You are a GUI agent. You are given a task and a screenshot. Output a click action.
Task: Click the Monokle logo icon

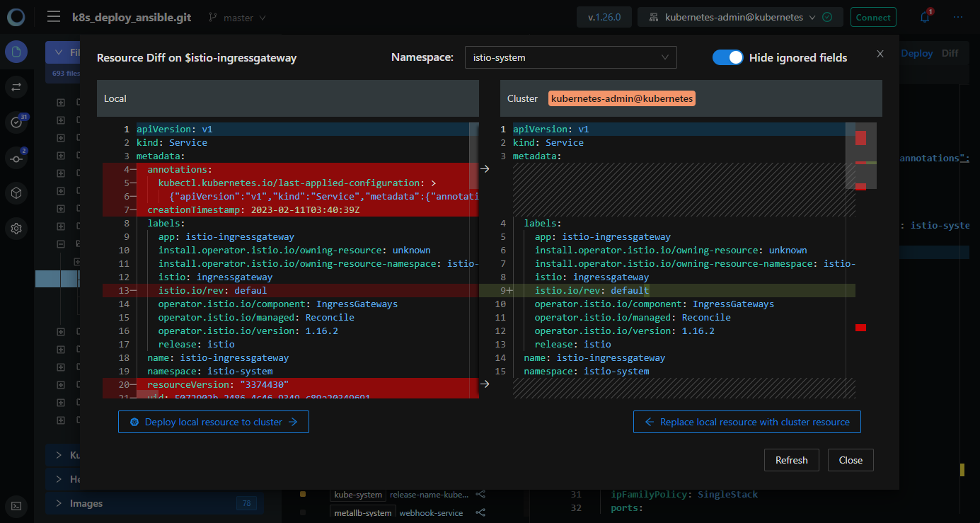tap(16, 17)
